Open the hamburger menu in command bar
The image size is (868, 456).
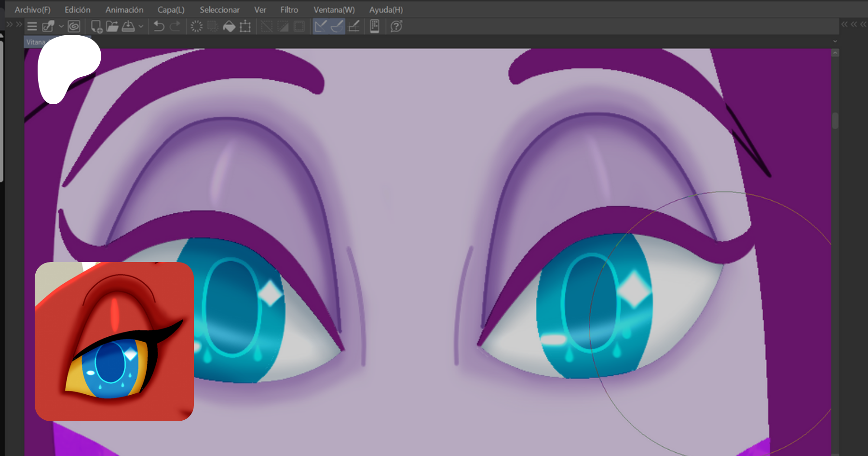32,27
